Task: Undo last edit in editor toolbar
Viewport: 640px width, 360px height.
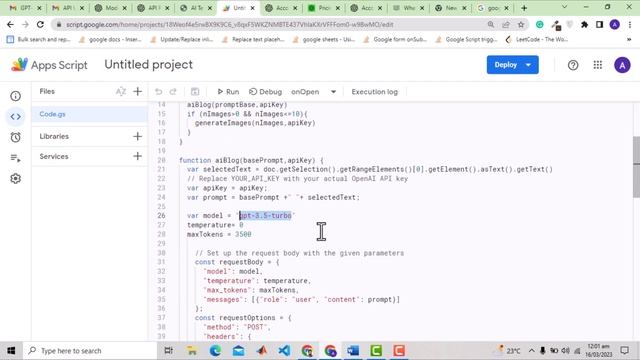Action: (158, 92)
